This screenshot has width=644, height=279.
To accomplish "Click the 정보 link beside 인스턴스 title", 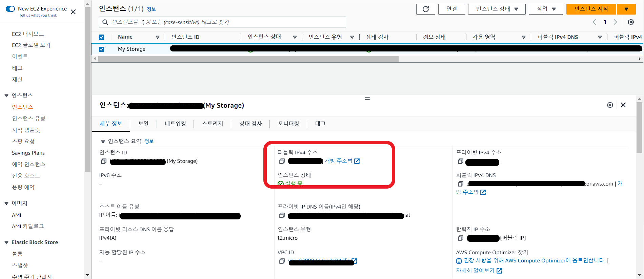I will pyautogui.click(x=151, y=9).
